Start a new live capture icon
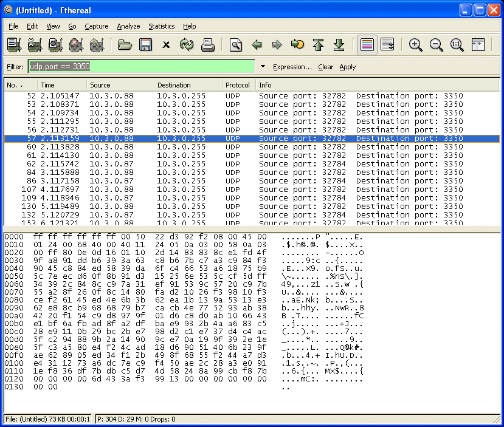The width and height of the screenshot is (504, 427). (x=55, y=44)
